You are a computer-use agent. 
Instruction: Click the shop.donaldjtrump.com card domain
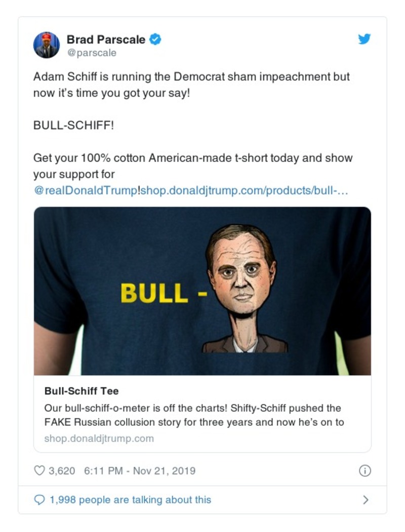99,438
